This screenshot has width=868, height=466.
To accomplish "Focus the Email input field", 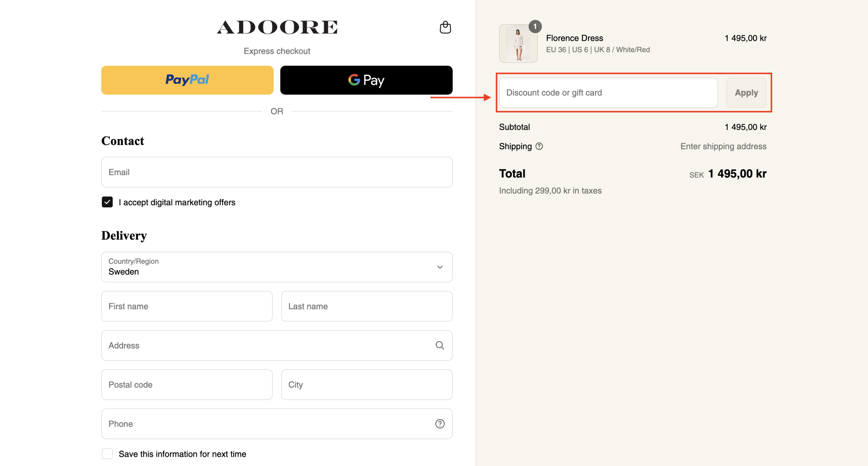I will pos(277,172).
